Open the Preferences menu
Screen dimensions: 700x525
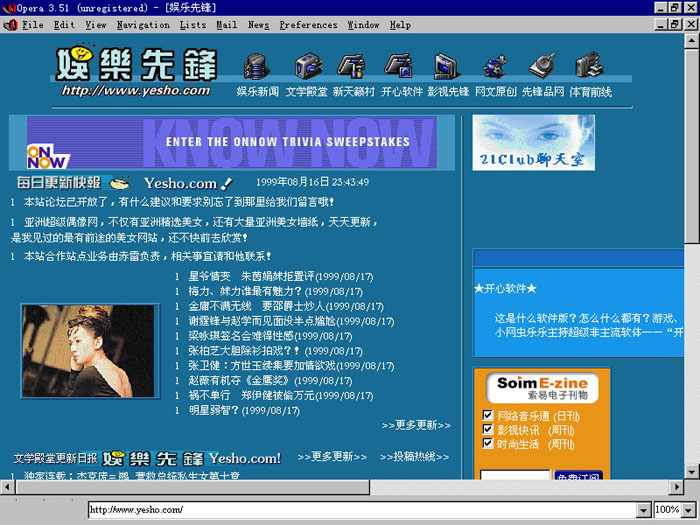308,25
